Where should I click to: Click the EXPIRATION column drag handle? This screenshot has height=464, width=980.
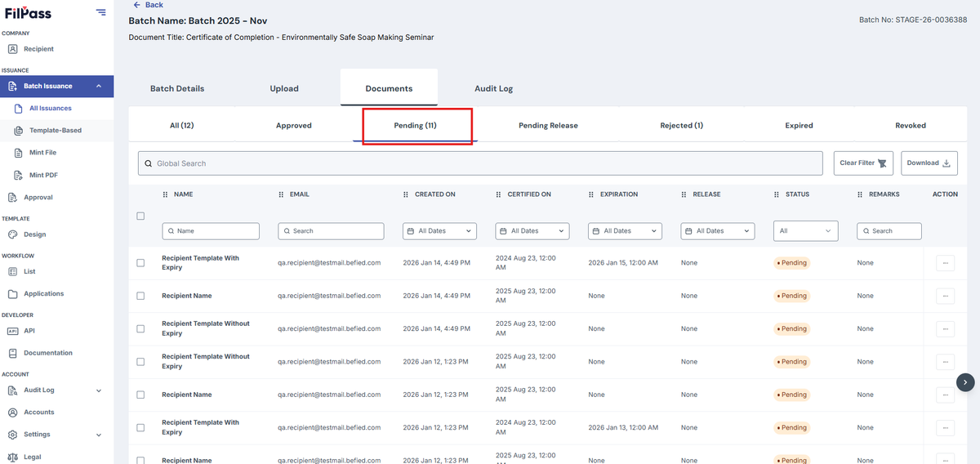pyautogui.click(x=591, y=194)
